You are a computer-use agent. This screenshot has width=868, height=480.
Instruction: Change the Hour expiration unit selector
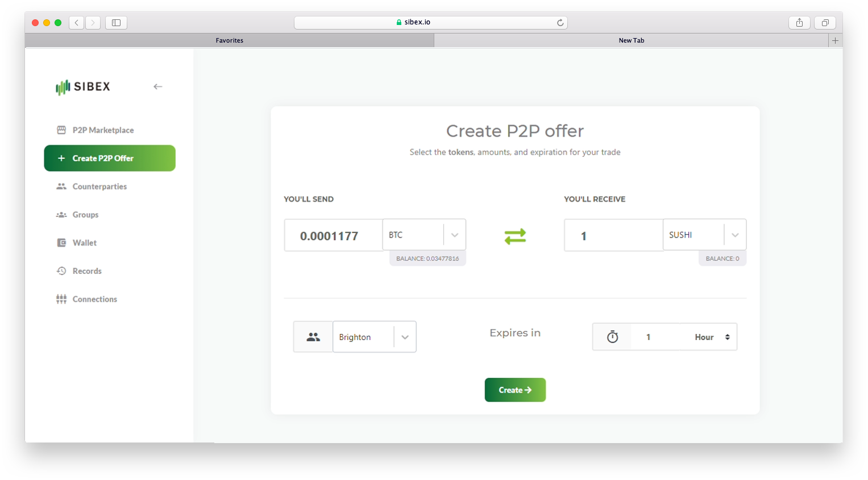tap(712, 337)
